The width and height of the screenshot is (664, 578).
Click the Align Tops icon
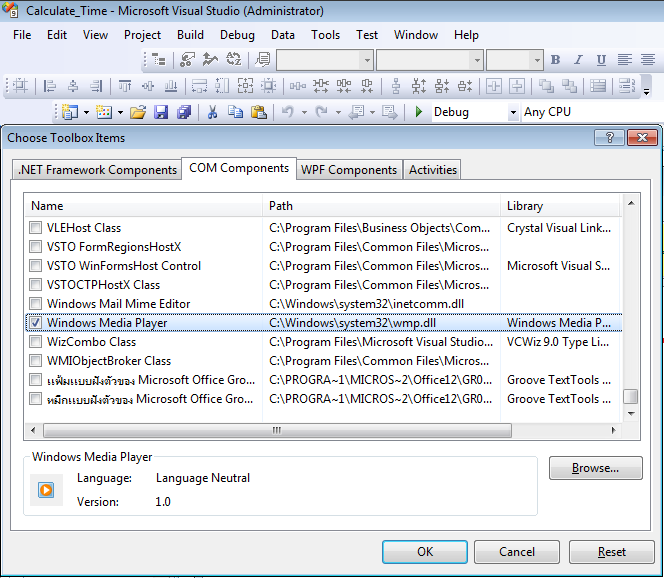point(125,86)
